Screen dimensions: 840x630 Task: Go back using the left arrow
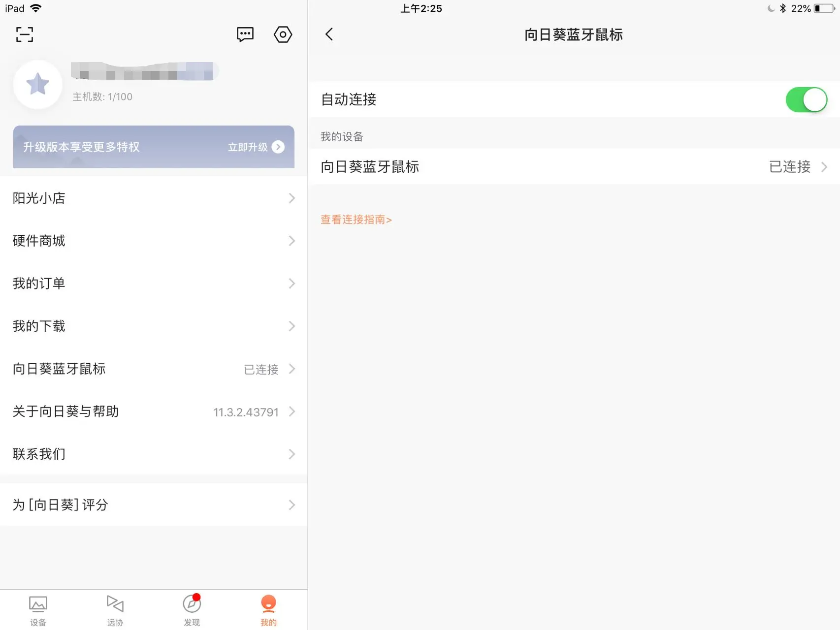329,34
